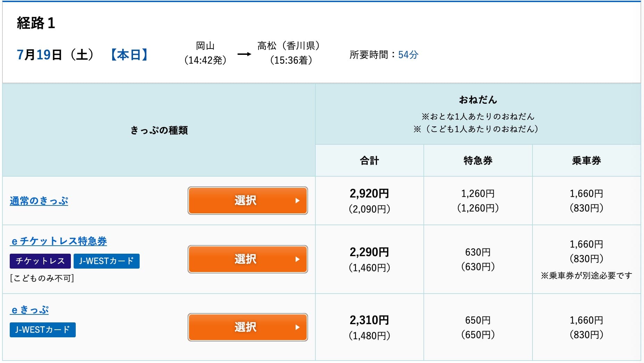Screen dimensions: 644x363
Task: Click the 乗車券 column header
Action: click(x=586, y=161)
